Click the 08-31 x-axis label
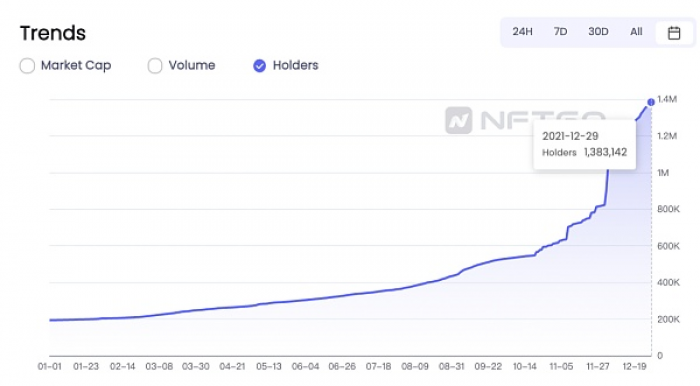 coord(451,366)
